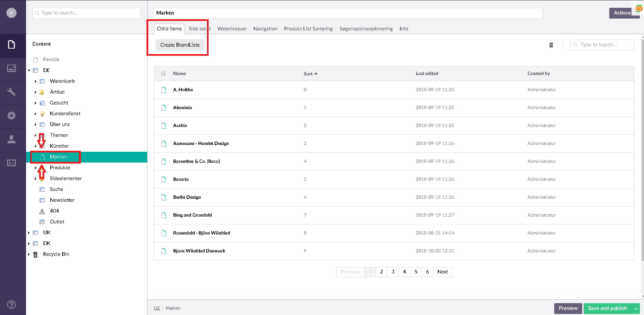Click the document icon of A. Holthe

(x=164, y=90)
